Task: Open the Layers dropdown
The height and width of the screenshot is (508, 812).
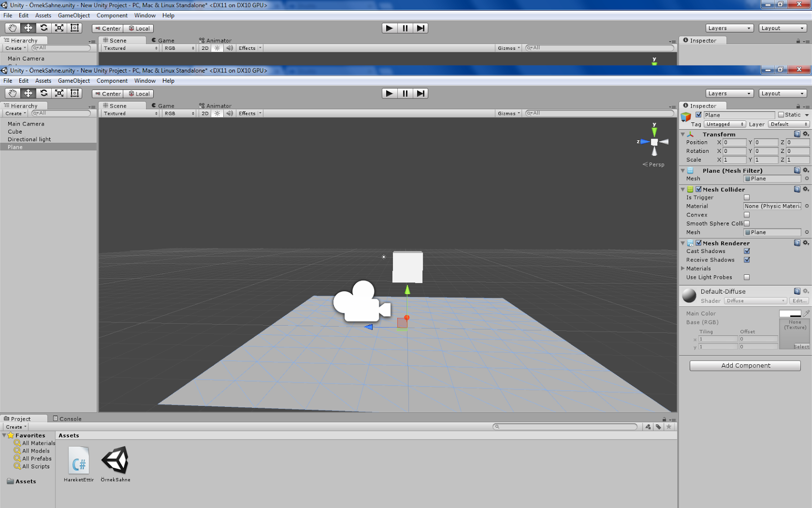Action: (x=729, y=93)
